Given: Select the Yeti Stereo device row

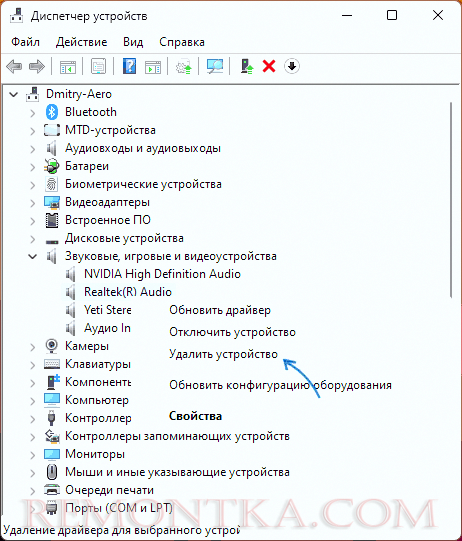Looking at the screenshot, I should [x=107, y=310].
